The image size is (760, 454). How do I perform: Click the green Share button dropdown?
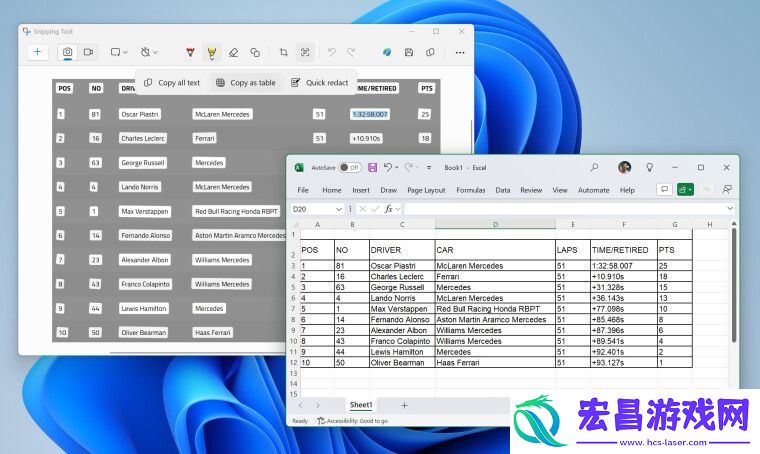pyautogui.click(x=685, y=189)
